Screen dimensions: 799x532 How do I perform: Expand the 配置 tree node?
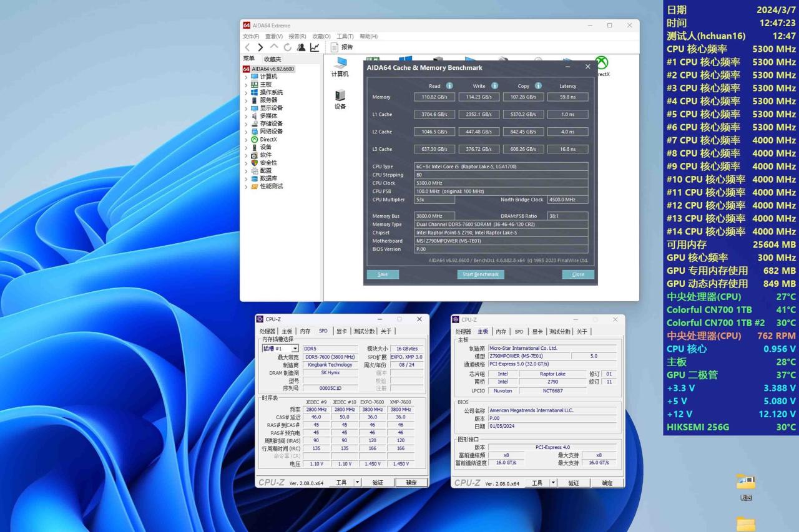(246, 171)
